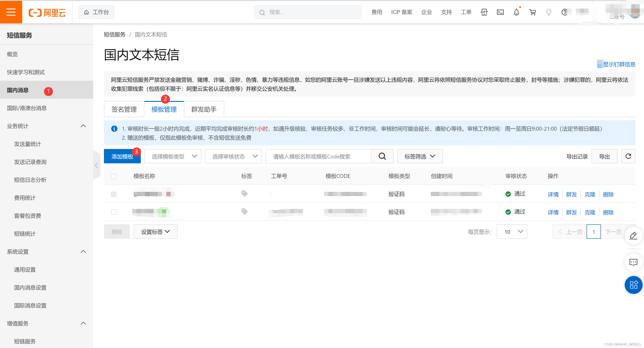This screenshot has width=644, height=348.
Task: Switch to the 群发助手 tab
Action: click(204, 109)
